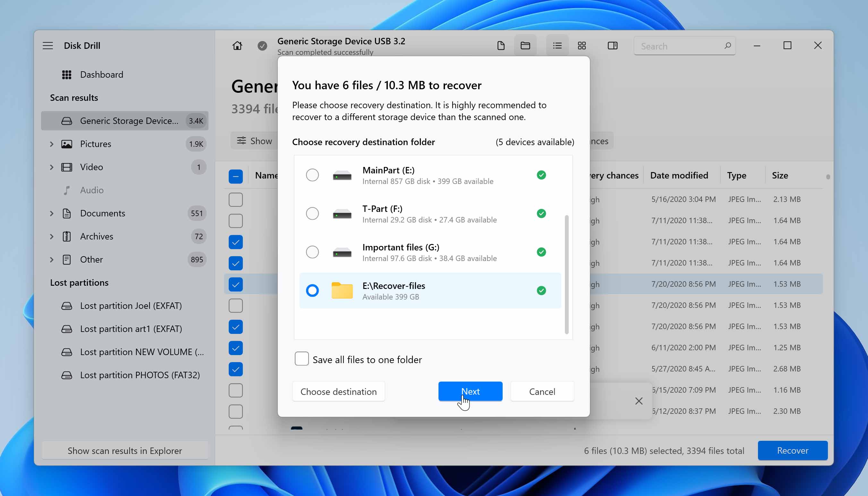This screenshot has height=496, width=868.
Task: Check the box for the 2.13 MB file row
Action: point(235,200)
